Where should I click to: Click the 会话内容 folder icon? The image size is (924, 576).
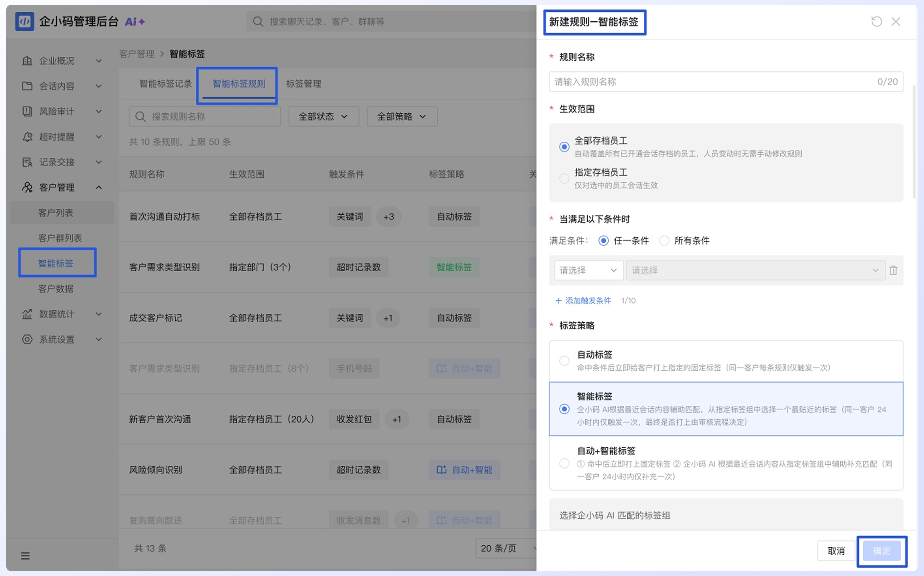[x=27, y=86]
